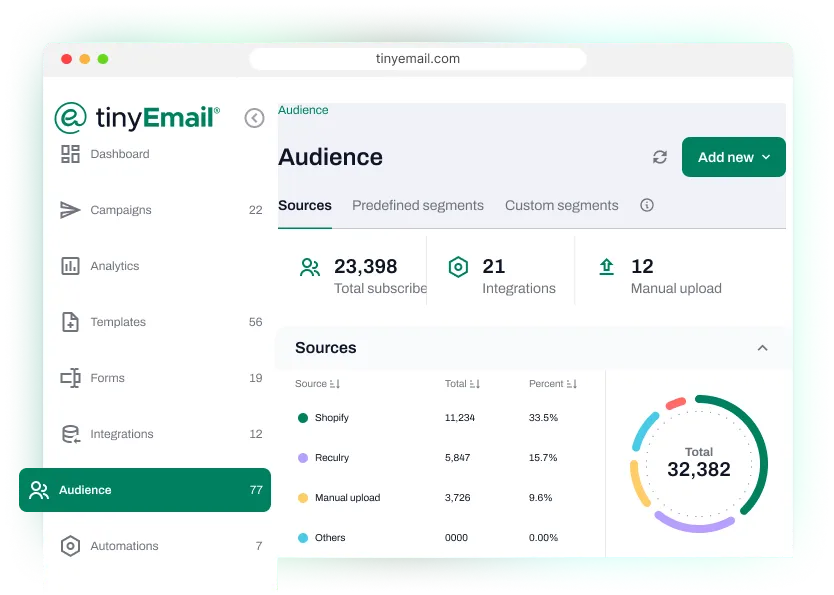The width and height of the screenshot is (834, 595).
Task: Open Campaigns in the sidebar
Action: [160, 210]
